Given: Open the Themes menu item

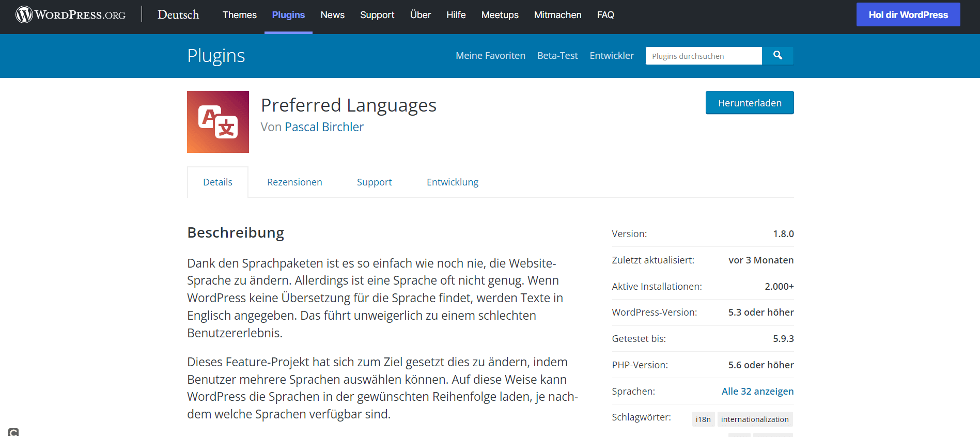Looking at the screenshot, I should (240, 15).
